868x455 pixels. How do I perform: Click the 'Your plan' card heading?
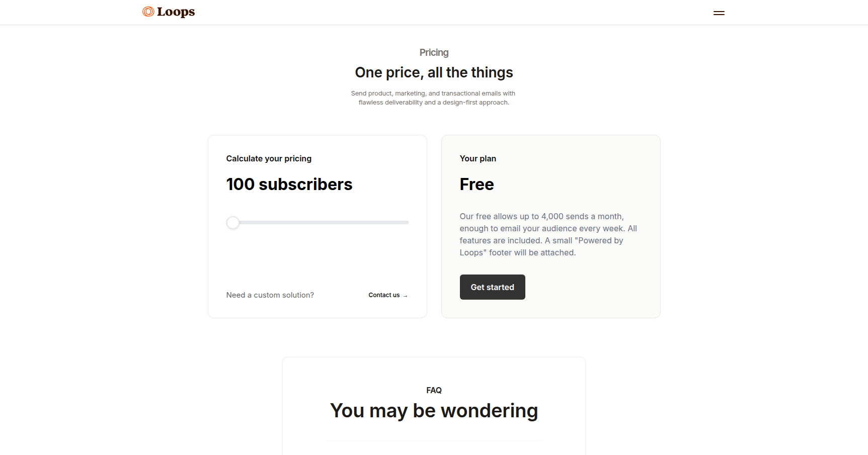click(x=478, y=158)
